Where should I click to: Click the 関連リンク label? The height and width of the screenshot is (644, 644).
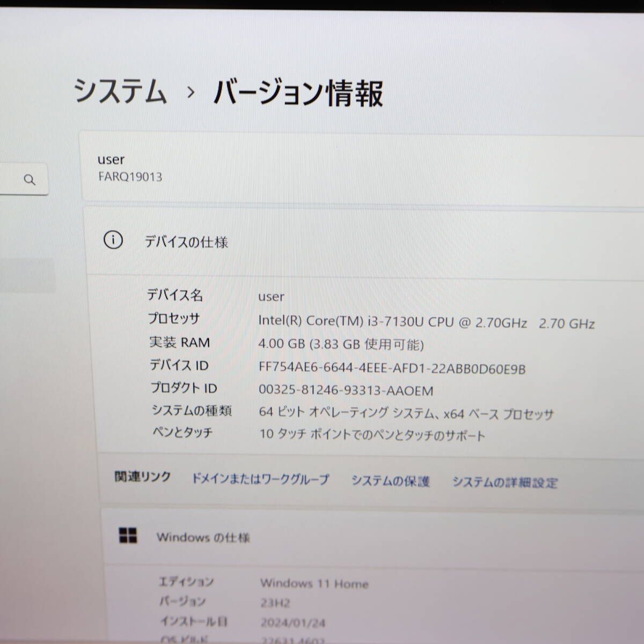coord(142,477)
